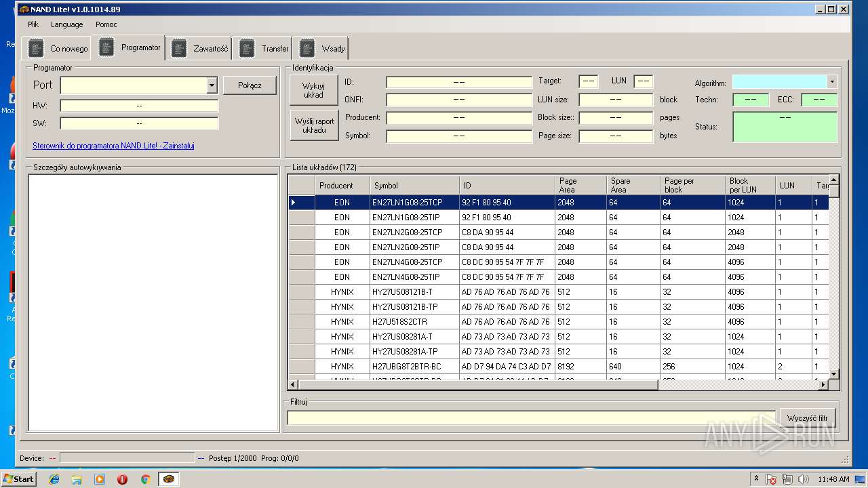Click the device progress bar
Image resolution: width=868 pixels, height=488 pixels.
[127, 458]
